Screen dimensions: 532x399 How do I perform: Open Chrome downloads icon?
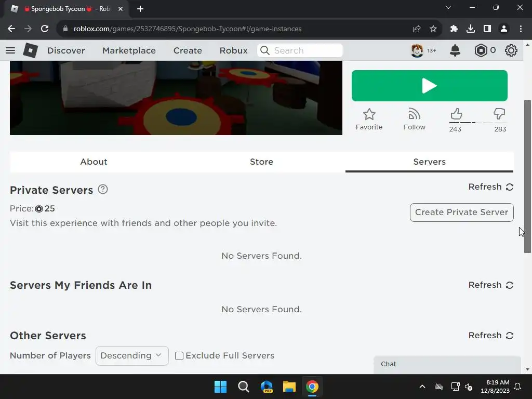(x=471, y=29)
